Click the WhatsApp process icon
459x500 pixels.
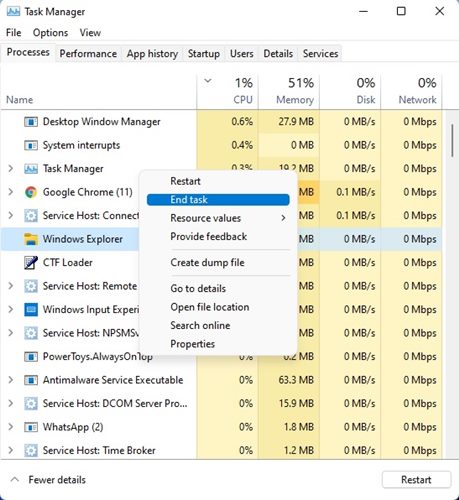(x=31, y=427)
